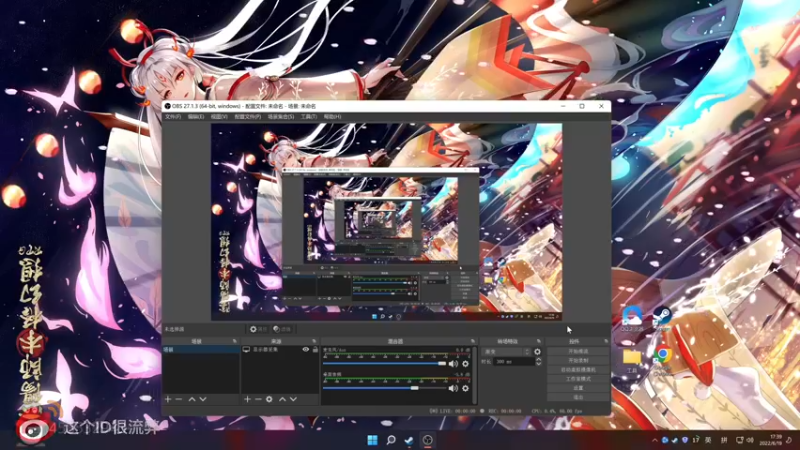Pop out the Controls dock panel
Screen dimensions: 800x450
pyautogui.click(x=606, y=341)
